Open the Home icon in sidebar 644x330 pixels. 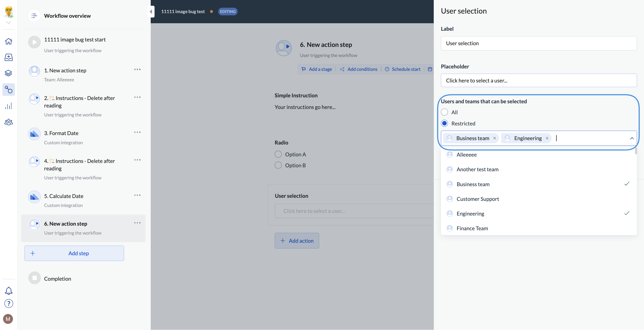[9, 41]
